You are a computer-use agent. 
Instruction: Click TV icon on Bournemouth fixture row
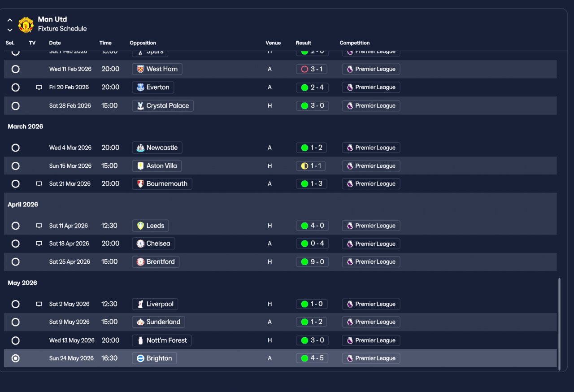(39, 184)
